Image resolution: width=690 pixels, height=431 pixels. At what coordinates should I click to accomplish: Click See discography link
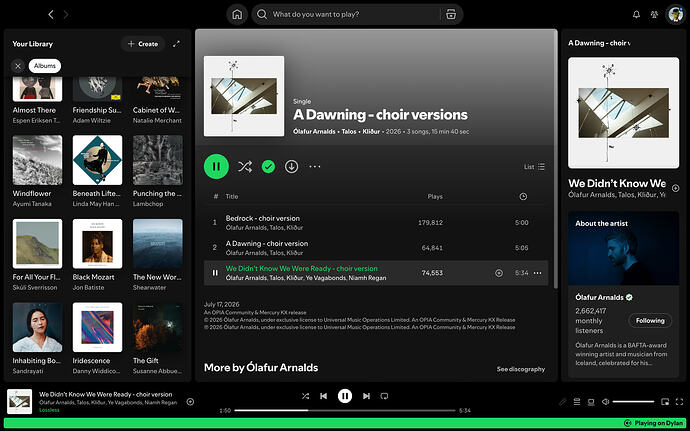521,369
